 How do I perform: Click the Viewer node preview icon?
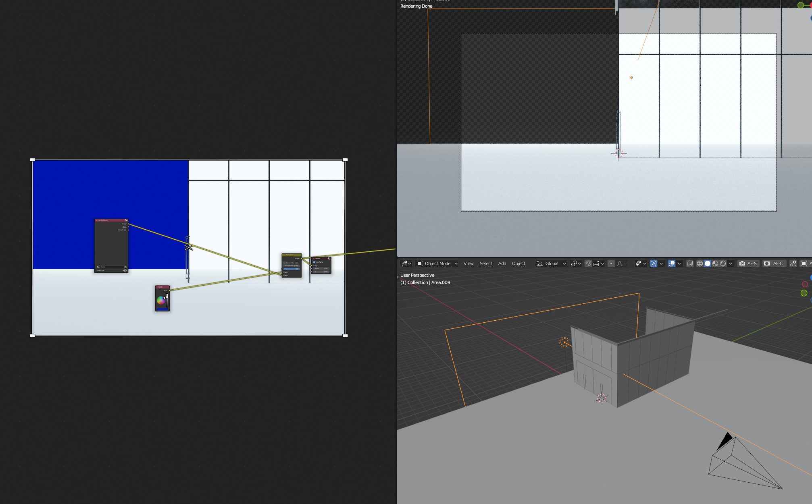click(329, 258)
